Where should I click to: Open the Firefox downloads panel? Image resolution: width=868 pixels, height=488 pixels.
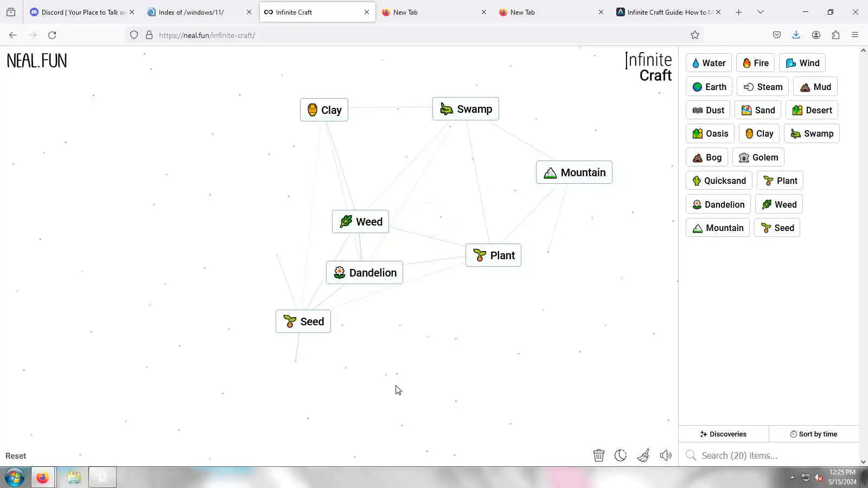pos(796,35)
